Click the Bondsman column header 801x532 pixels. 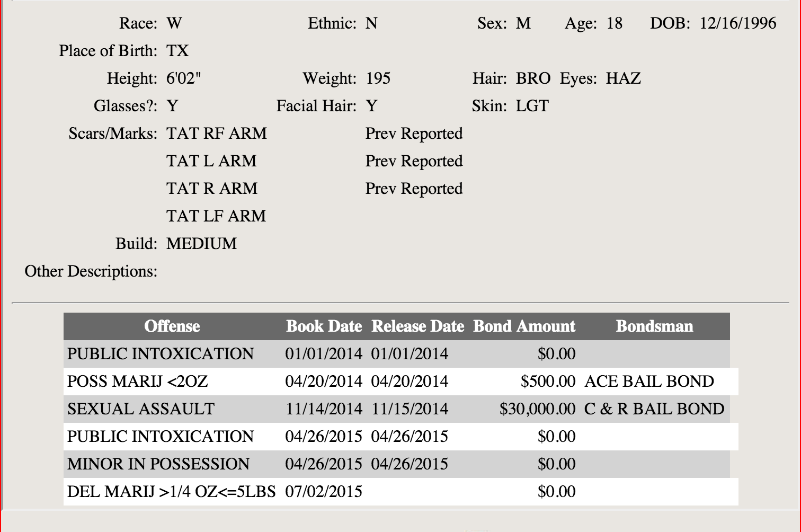654,326
